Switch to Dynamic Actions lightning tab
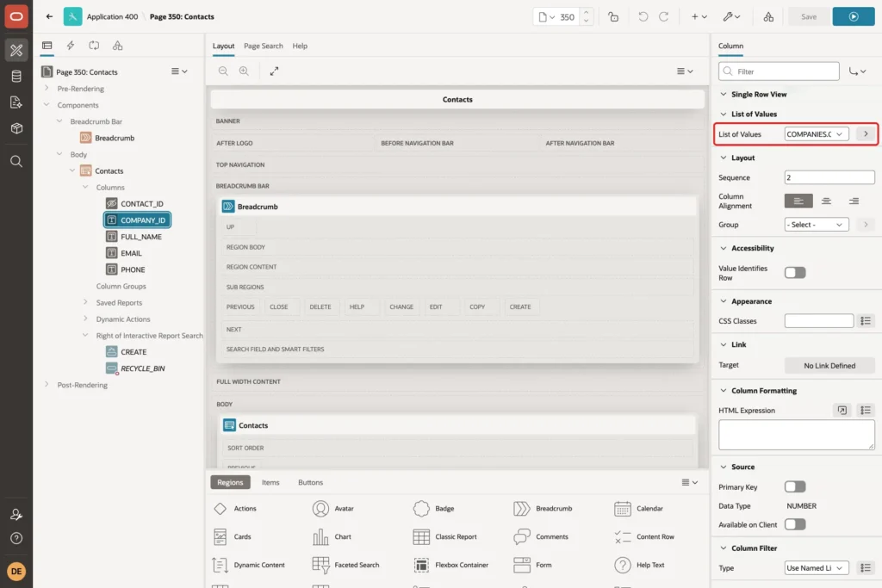 tap(71, 46)
